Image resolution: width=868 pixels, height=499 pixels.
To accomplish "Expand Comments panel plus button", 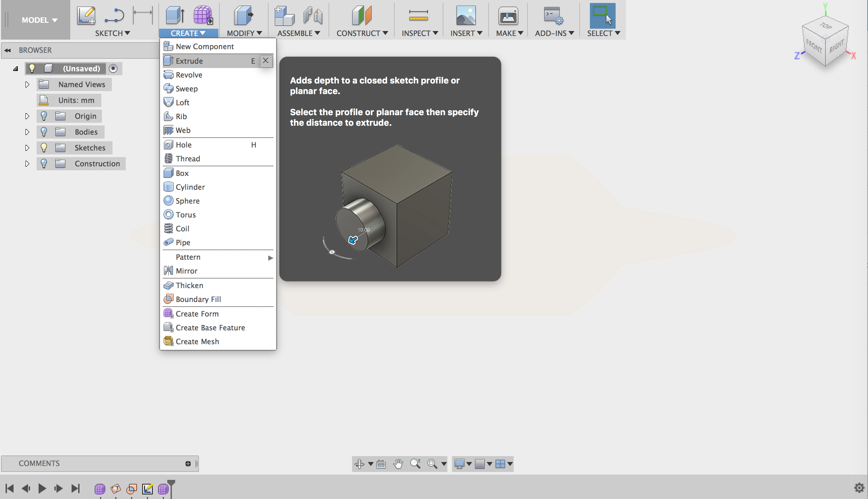I will tap(188, 464).
